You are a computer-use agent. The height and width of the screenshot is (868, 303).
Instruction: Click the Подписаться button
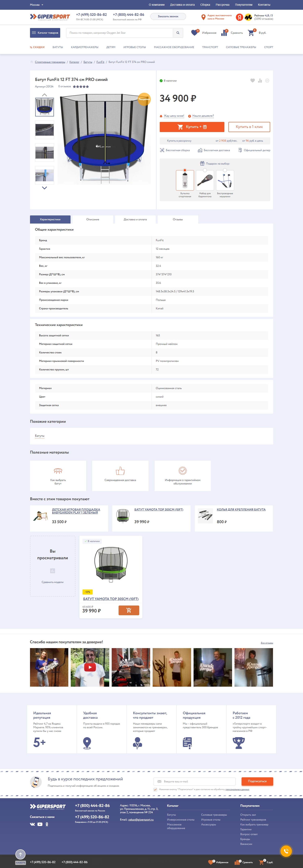point(257,781)
